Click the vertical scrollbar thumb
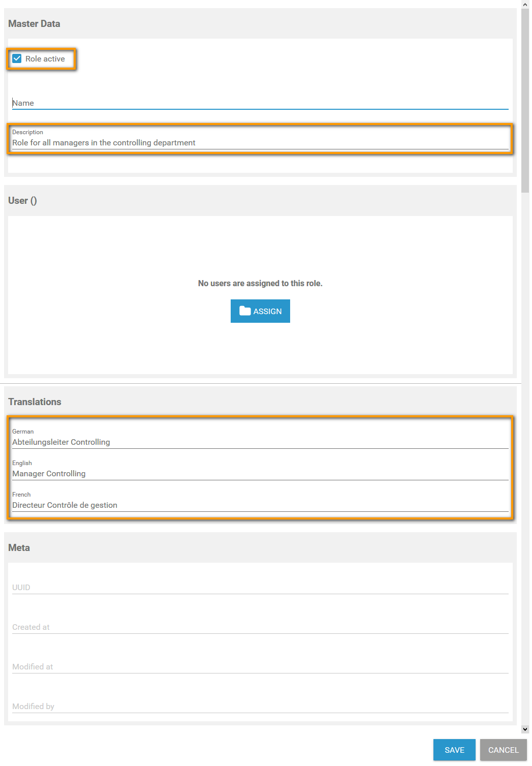Image resolution: width=532 pixels, height=766 pixels. [x=525, y=102]
